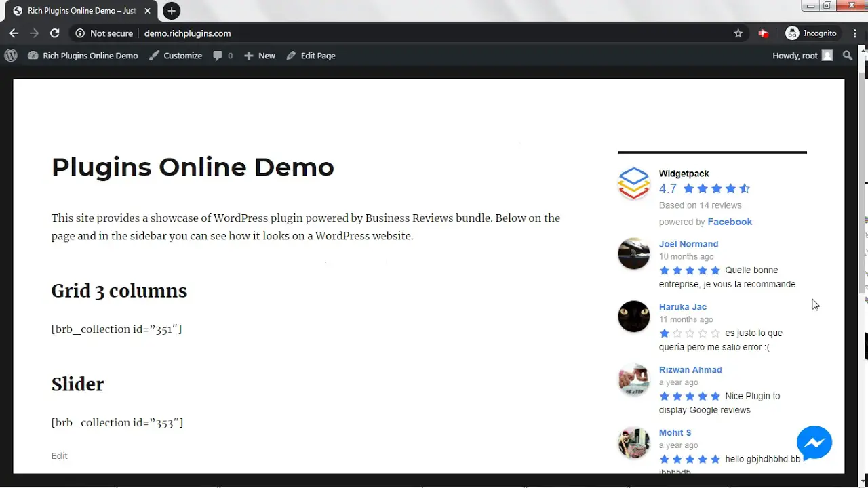This screenshot has height=488, width=868.
Task: Reload the page with refresh icon
Action: 55,33
